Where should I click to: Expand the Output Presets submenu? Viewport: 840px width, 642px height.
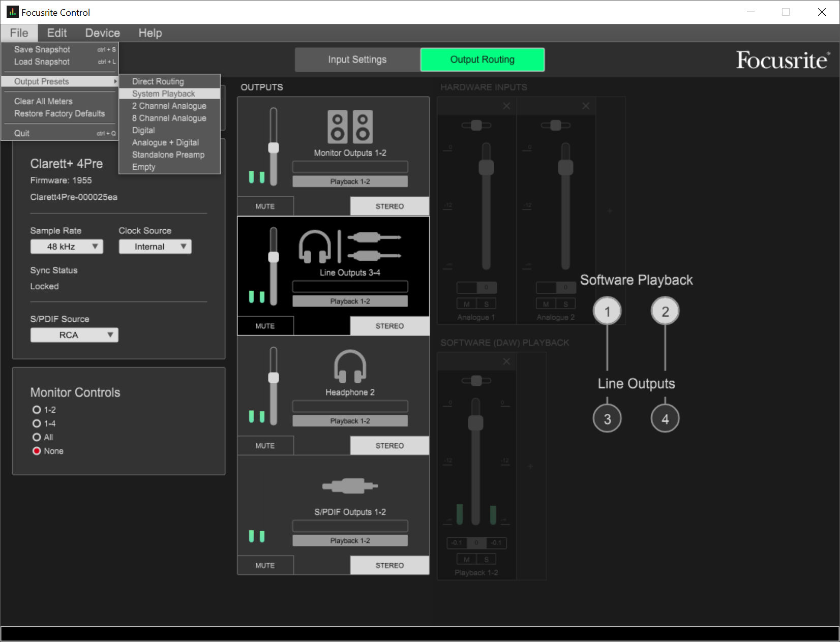point(60,81)
